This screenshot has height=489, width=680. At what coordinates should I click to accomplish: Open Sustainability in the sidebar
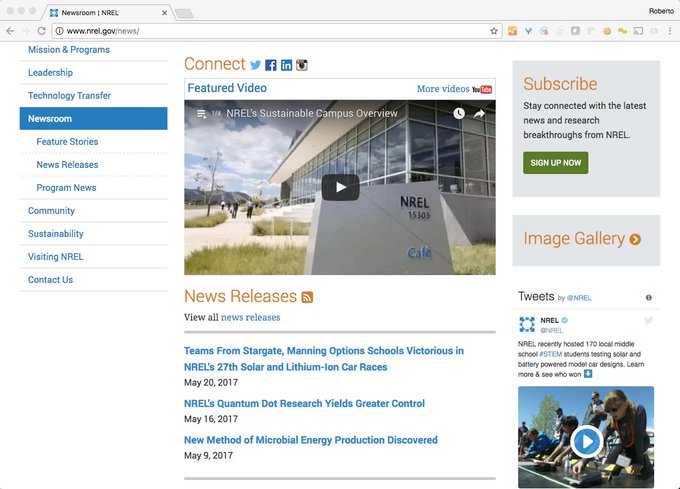56,234
